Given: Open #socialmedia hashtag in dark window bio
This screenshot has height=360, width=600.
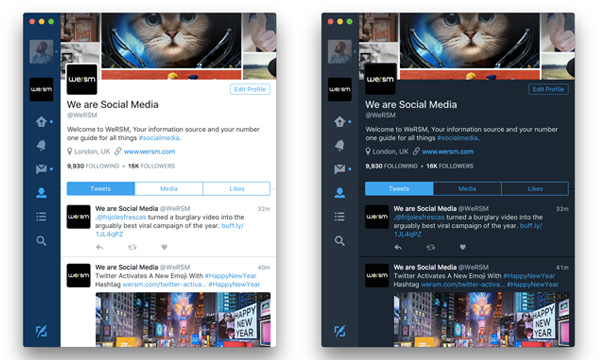Looking at the screenshot, I should [457, 138].
